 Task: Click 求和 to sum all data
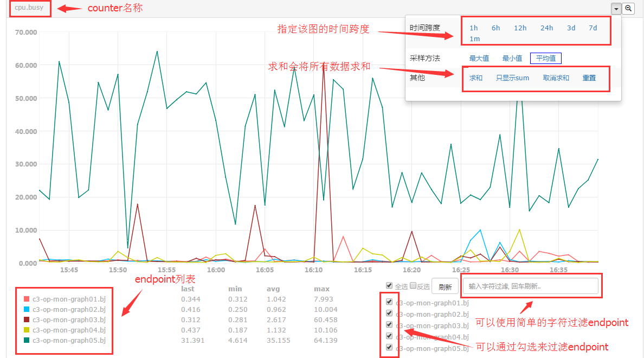476,78
